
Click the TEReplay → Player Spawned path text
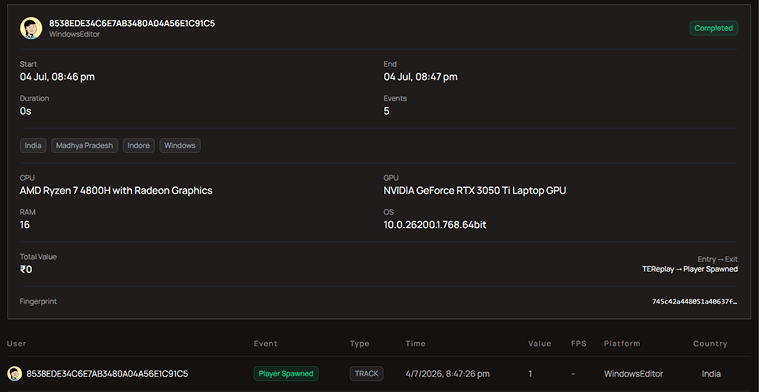(690, 269)
